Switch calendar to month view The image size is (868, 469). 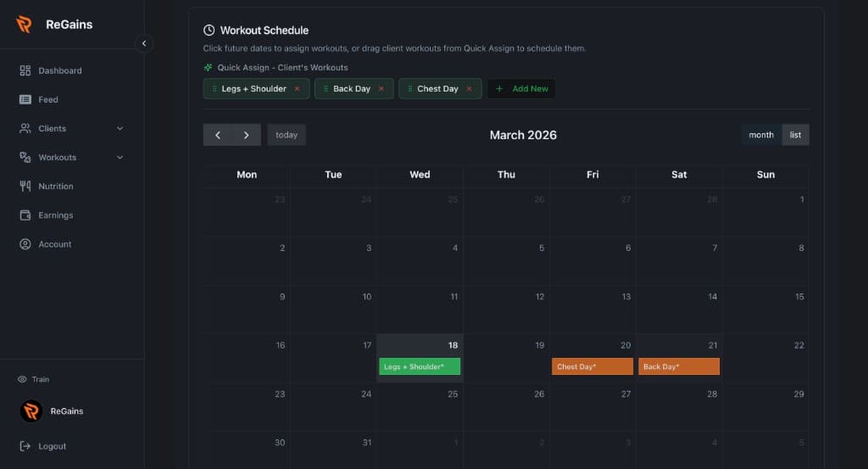pos(760,135)
